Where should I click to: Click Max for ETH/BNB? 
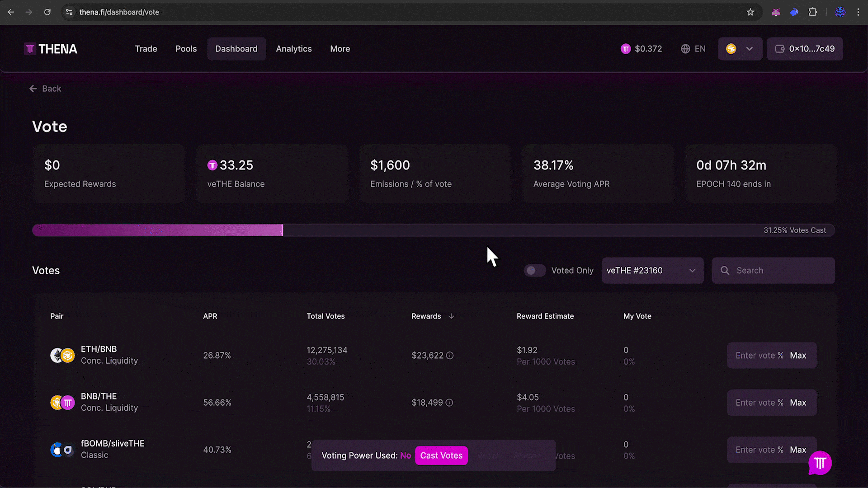tap(798, 356)
